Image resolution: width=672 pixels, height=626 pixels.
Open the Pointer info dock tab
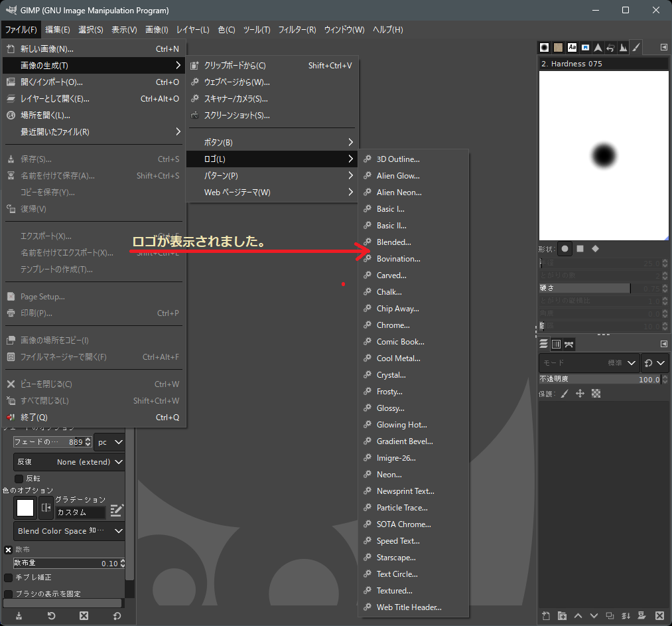[598, 47]
